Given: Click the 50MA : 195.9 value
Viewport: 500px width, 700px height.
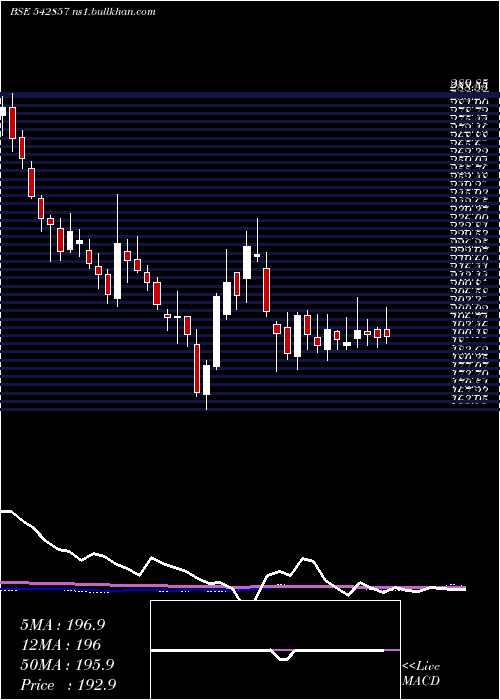Looking at the screenshot, I should [67, 665].
